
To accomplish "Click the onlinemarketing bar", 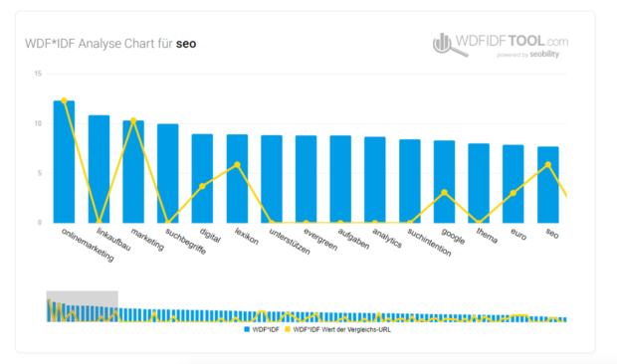I will tap(64, 162).
